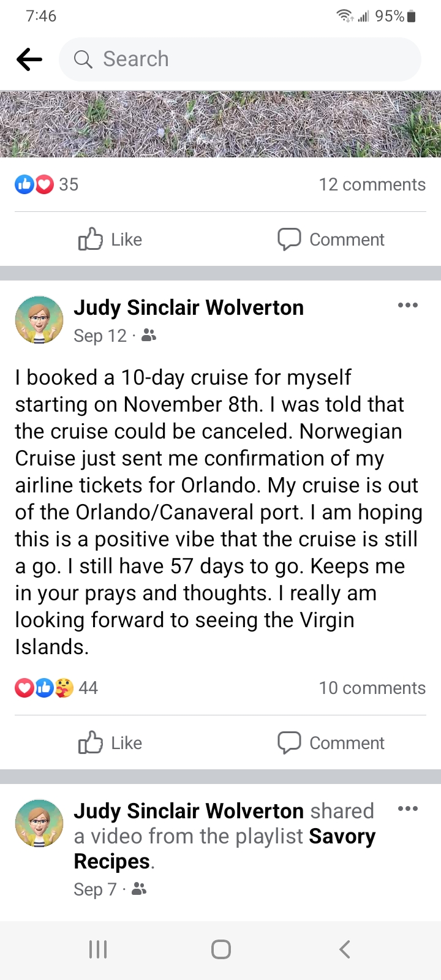
Task: Tap the magnifying glass search icon
Action: pyautogui.click(x=83, y=59)
